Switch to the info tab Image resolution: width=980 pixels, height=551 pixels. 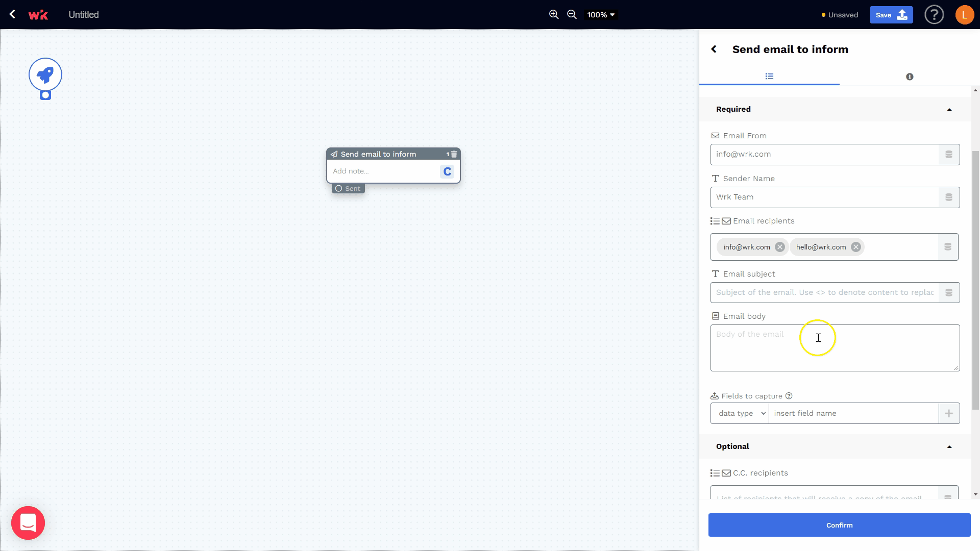(x=909, y=77)
